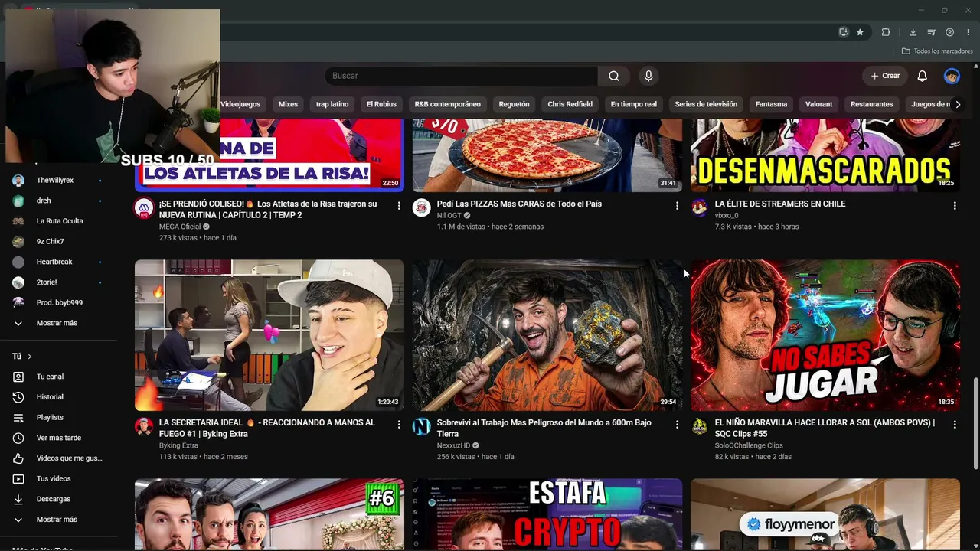The height and width of the screenshot is (551, 980).
Task: Install the page as app from address bar
Action: [844, 32]
